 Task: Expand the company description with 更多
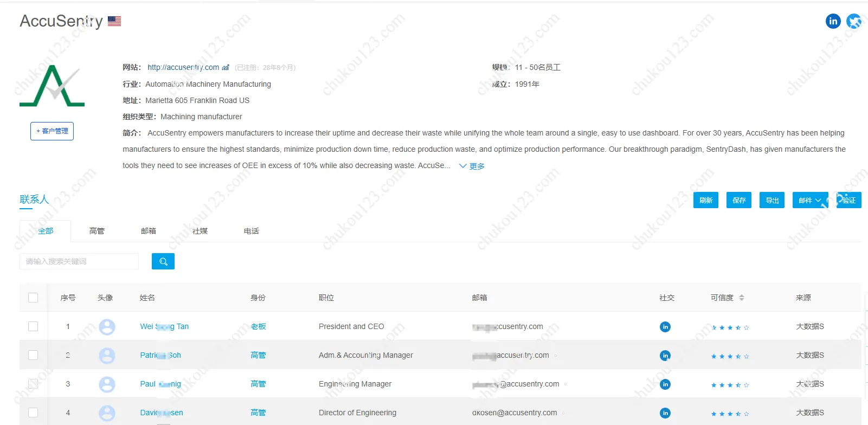pyautogui.click(x=472, y=166)
